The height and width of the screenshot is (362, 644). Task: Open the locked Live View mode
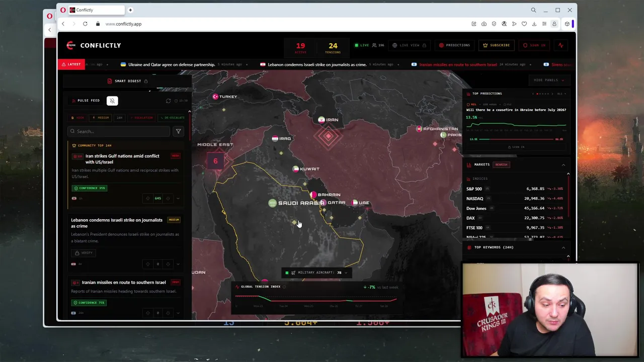[x=409, y=45]
